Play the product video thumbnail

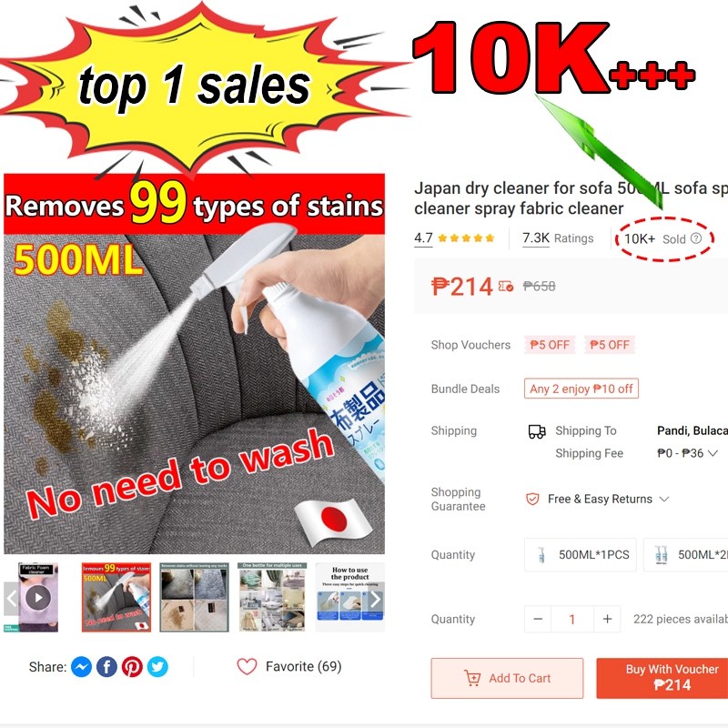[38, 598]
